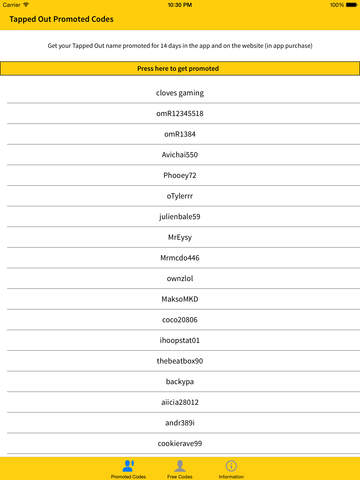The width and height of the screenshot is (360, 480).
Task: Select the omR12345518 code row
Action: [x=180, y=113]
